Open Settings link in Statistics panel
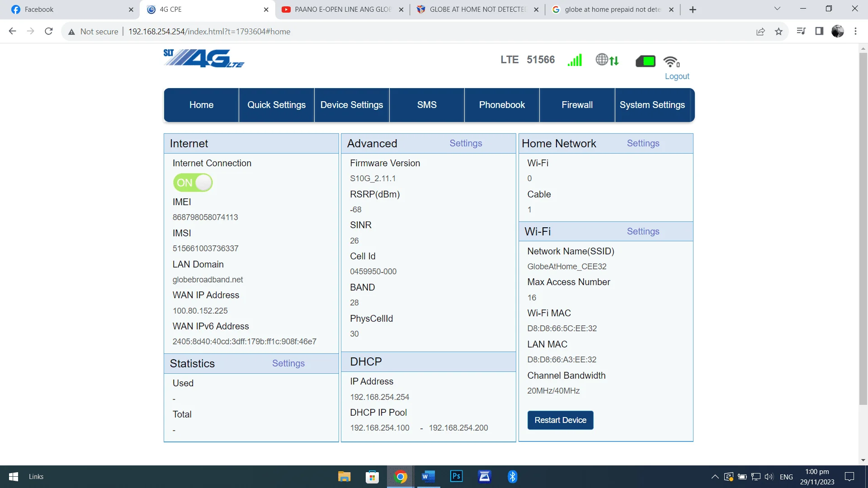Viewport: 868px width, 488px height. 288,363
